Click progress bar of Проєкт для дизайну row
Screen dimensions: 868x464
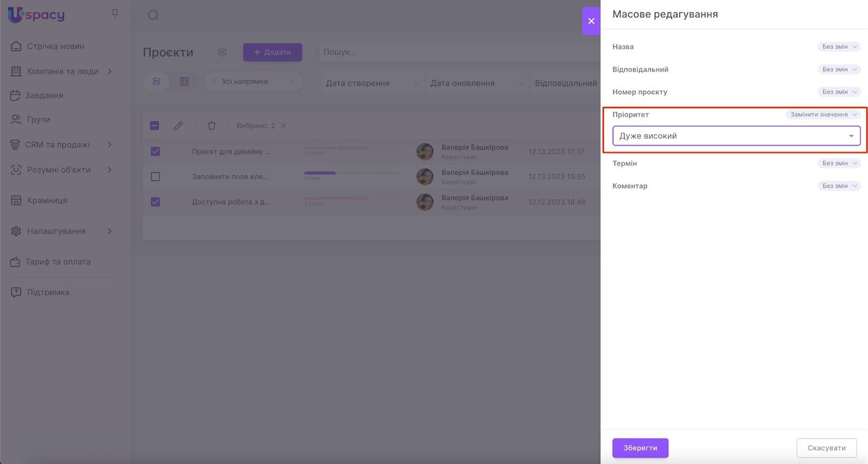(x=352, y=148)
